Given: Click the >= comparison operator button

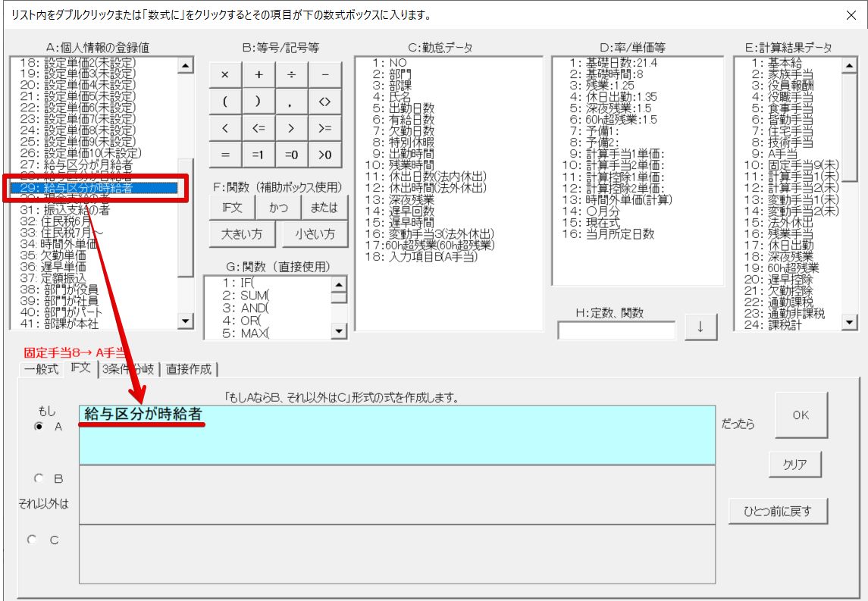Looking at the screenshot, I should pos(325,128).
